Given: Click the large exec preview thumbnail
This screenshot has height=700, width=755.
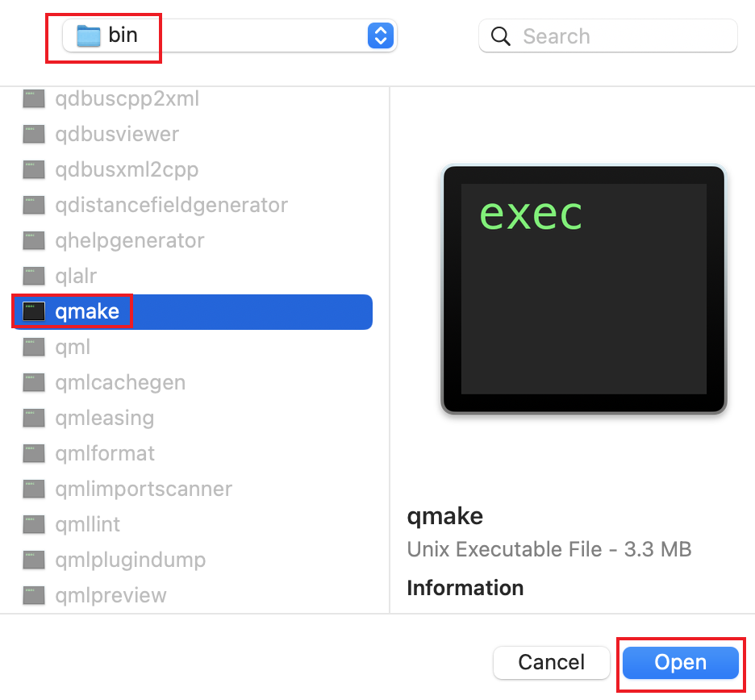Looking at the screenshot, I should click(x=584, y=289).
